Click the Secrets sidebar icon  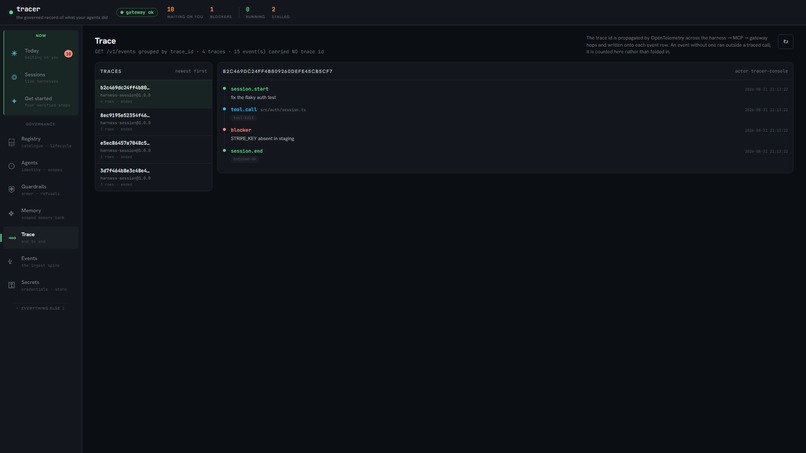[11, 285]
